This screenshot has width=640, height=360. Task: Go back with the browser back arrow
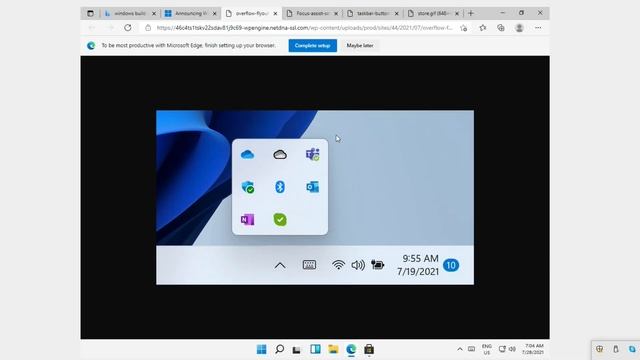pos(92,28)
